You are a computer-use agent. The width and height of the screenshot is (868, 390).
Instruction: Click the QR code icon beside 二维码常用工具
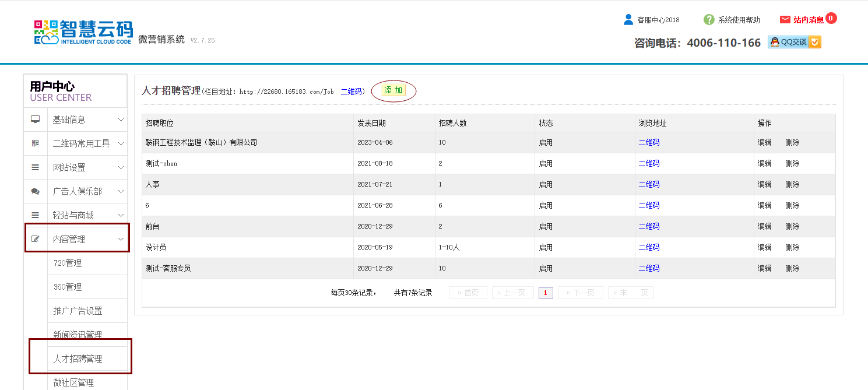point(36,143)
